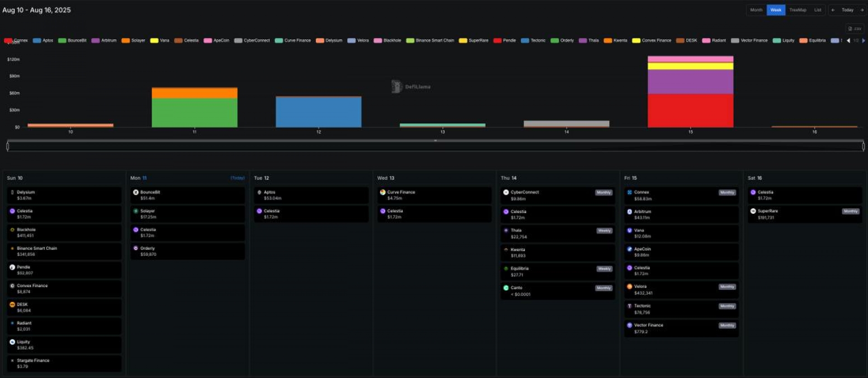Go to next legend page arrow
The width and height of the screenshot is (868, 378).
(863, 41)
